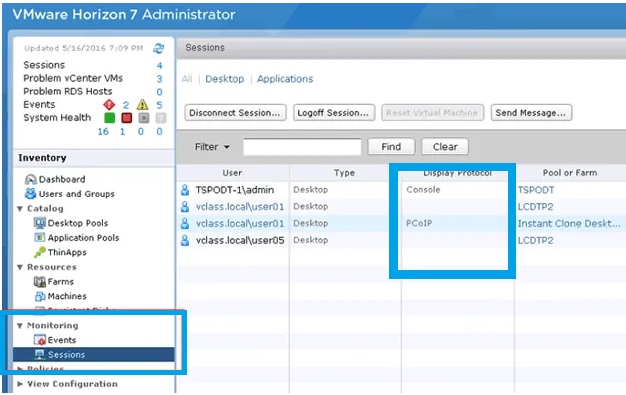Screen dimensions: 626x395
Task: Click the ThinApps icon
Action: [x=40, y=252]
